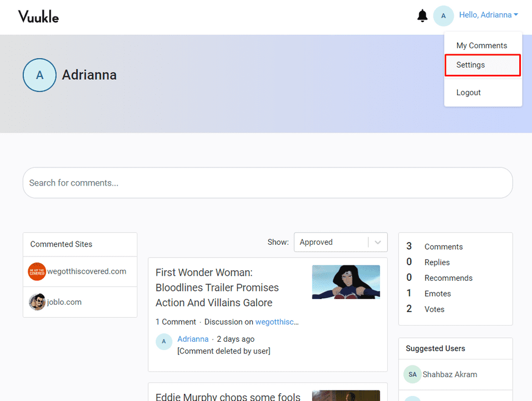Click the chevron on the Show dropdown
The height and width of the screenshot is (401, 532).
click(377, 242)
